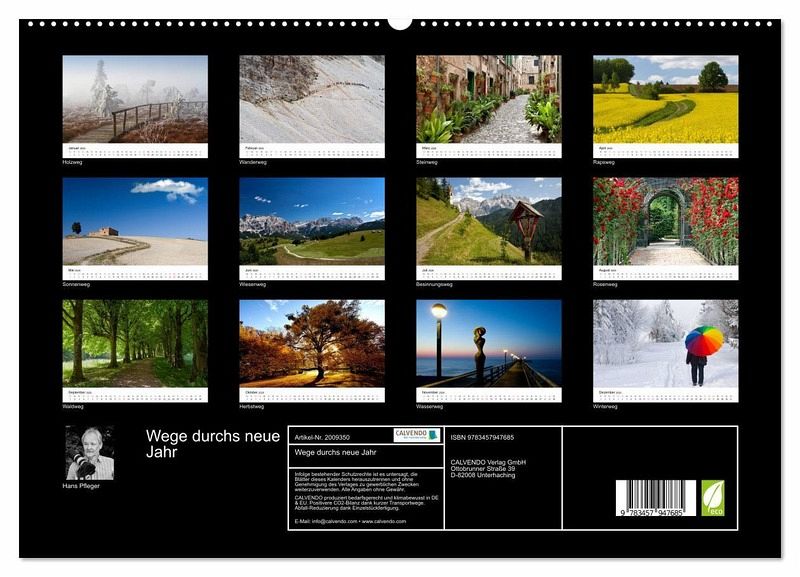This screenshot has width=800, height=577.
Task: Click the address line 'Ottobrunner Straße 39'
Action: (483, 468)
